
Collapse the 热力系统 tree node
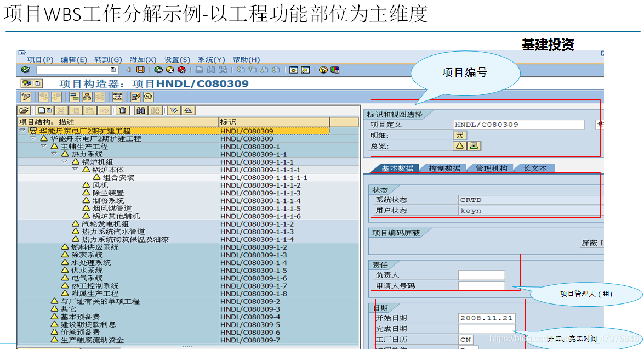54,154
